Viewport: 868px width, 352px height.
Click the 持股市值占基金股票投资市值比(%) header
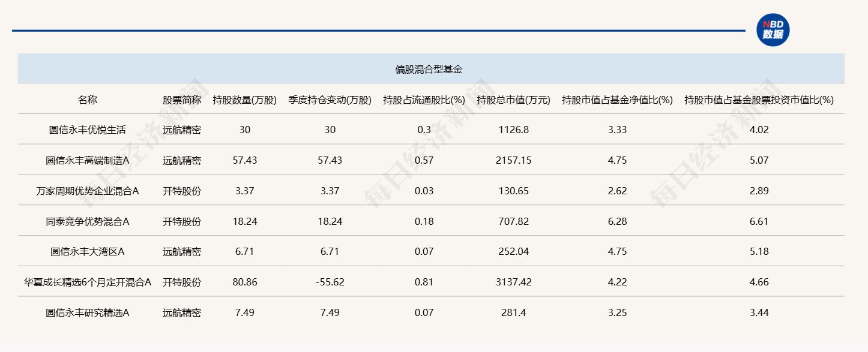tap(759, 100)
